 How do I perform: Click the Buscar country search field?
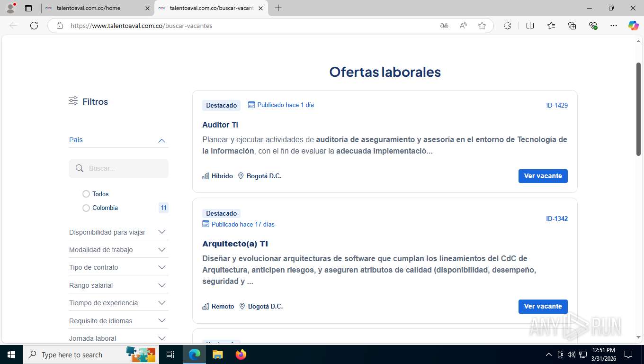point(118,168)
